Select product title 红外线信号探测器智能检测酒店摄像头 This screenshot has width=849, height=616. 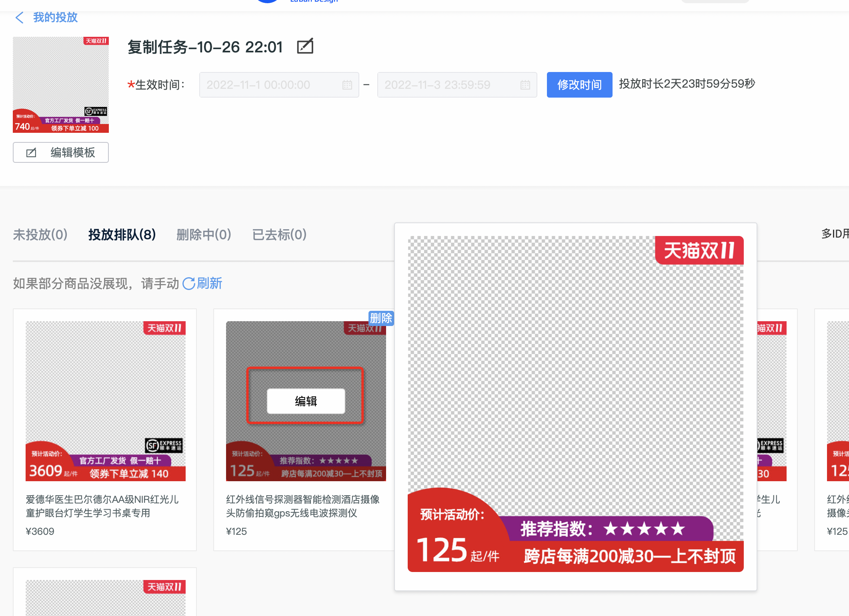pos(303,506)
